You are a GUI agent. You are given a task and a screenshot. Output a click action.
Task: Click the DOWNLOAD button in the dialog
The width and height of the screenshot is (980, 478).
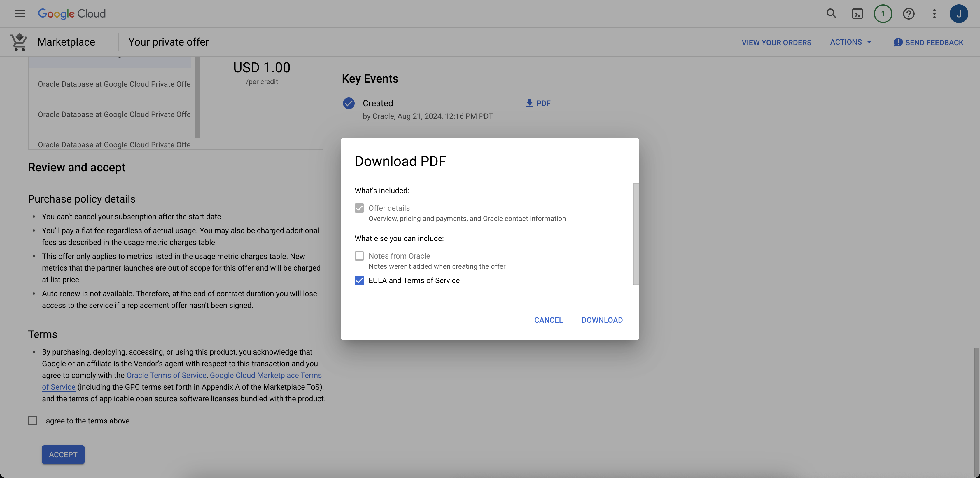pyautogui.click(x=602, y=320)
